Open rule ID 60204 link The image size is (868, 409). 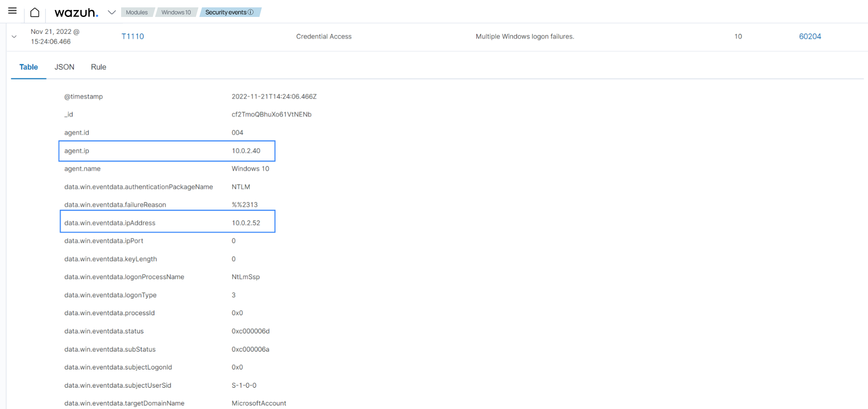coord(810,36)
